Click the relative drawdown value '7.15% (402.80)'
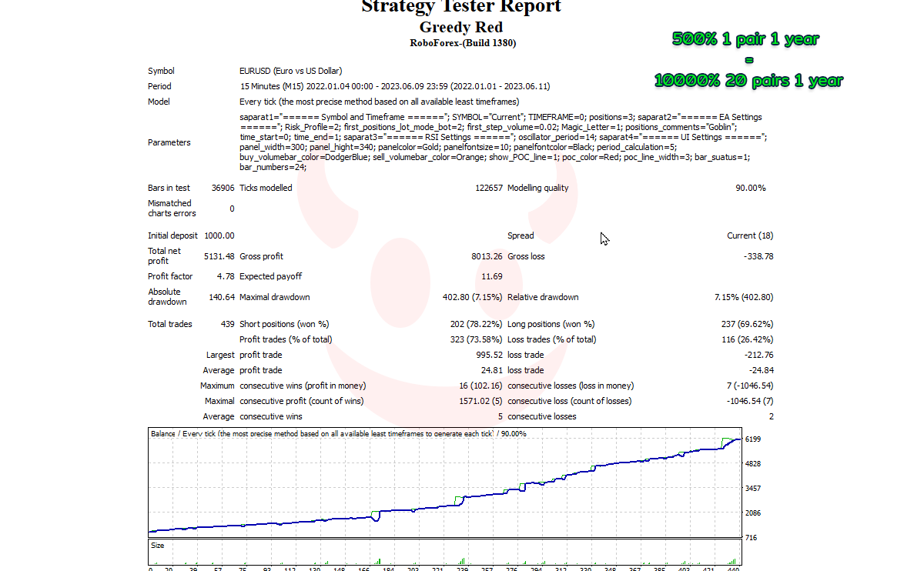Screen dimensions: 924x571 click(x=744, y=297)
